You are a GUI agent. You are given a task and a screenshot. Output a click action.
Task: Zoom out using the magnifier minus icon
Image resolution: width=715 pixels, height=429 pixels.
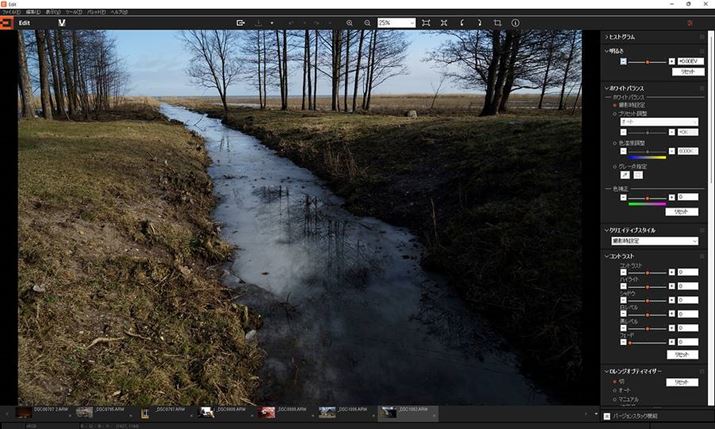(x=367, y=23)
